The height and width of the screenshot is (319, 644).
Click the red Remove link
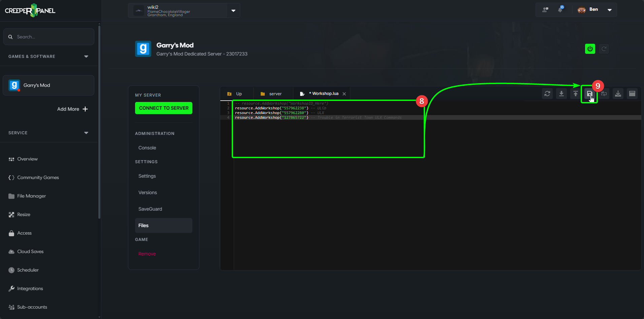point(147,254)
